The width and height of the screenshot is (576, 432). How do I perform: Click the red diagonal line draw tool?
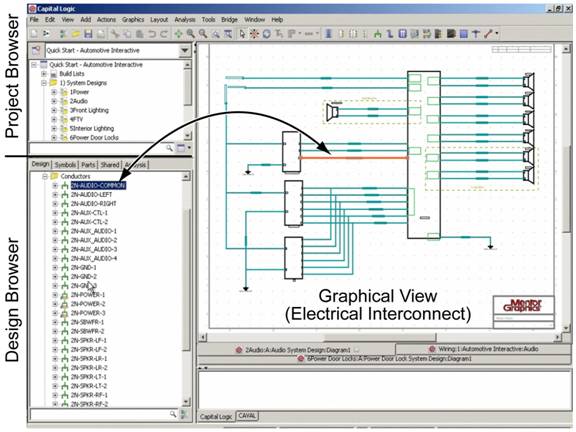coord(488,34)
